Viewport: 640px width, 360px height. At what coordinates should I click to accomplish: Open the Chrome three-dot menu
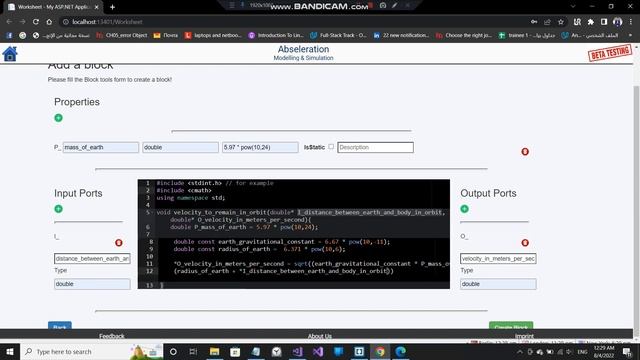pos(631,22)
